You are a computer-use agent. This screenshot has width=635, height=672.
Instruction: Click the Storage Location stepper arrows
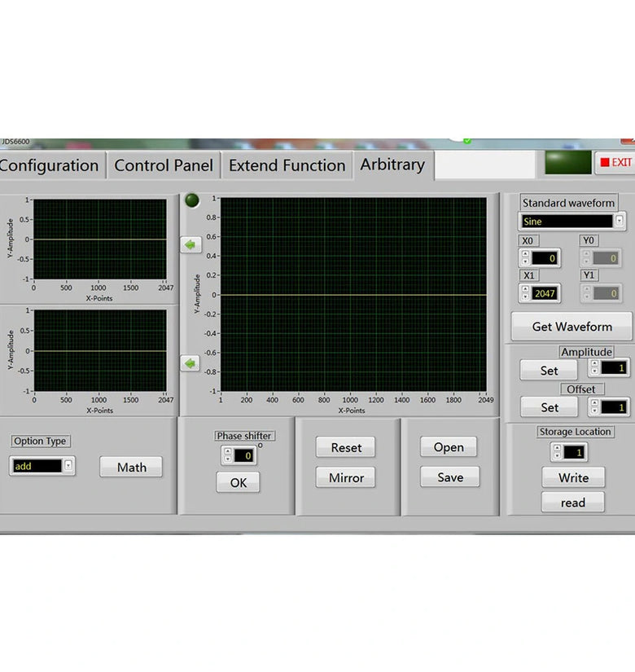pyautogui.click(x=557, y=452)
